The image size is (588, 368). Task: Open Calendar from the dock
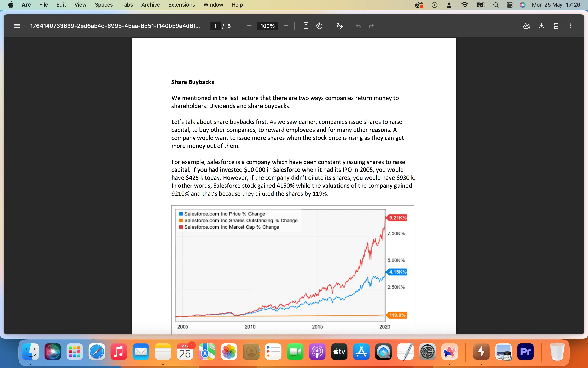click(x=185, y=351)
